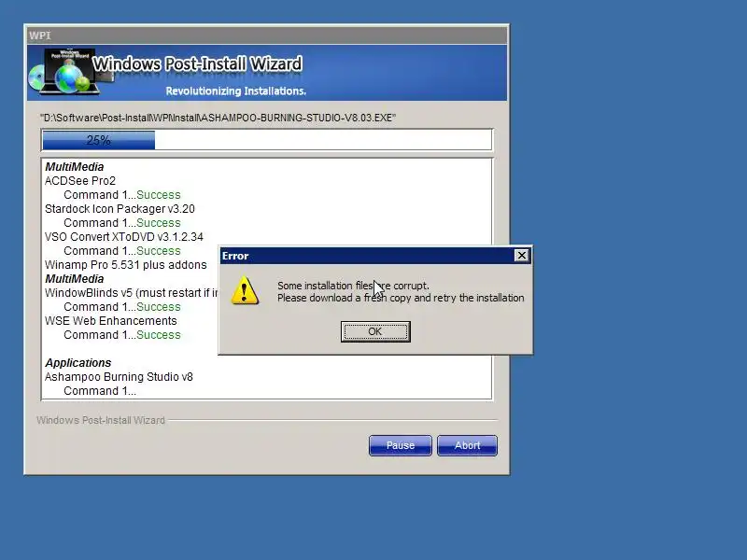Click the 'Some installation files are corrupt' message

pos(353,286)
